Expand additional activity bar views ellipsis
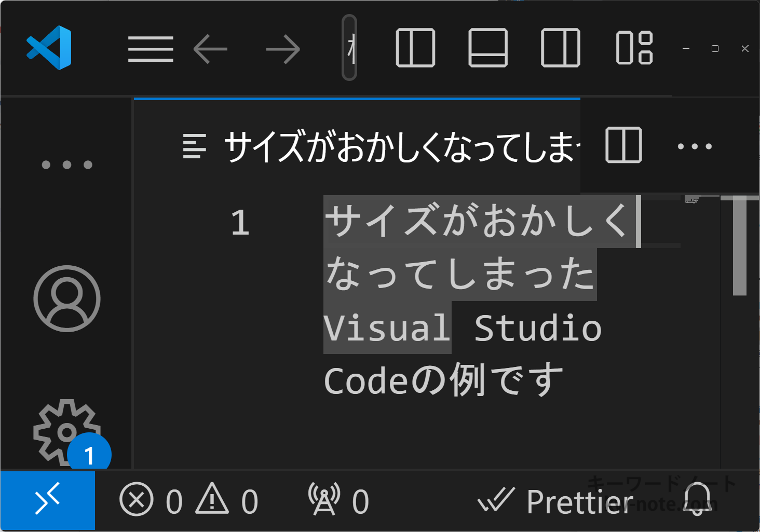760x532 pixels. pos(67,165)
